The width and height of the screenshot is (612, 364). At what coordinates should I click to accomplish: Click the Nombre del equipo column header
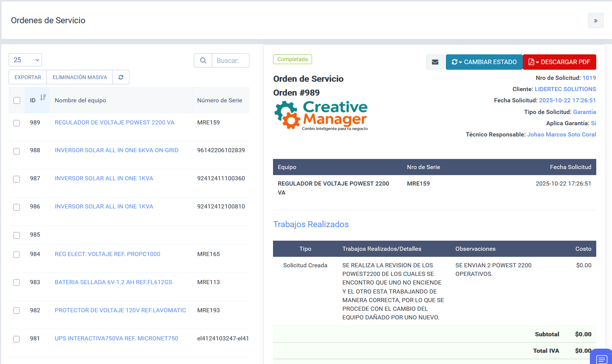(80, 100)
